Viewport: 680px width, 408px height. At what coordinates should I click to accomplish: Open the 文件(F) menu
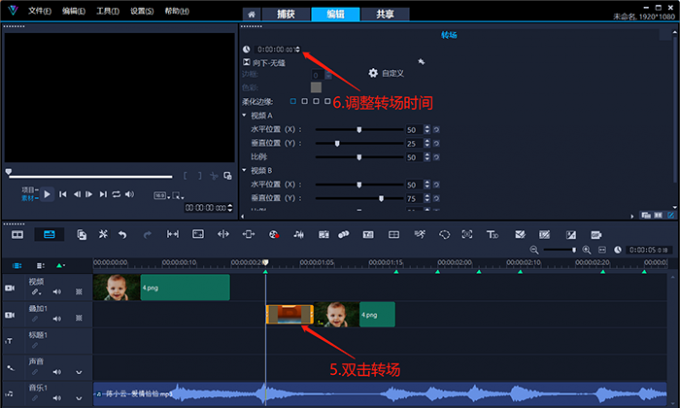point(39,10)
